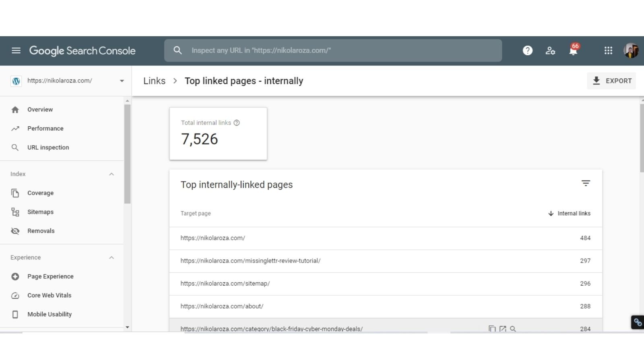Copy URL icon in black-friday row

492,329
